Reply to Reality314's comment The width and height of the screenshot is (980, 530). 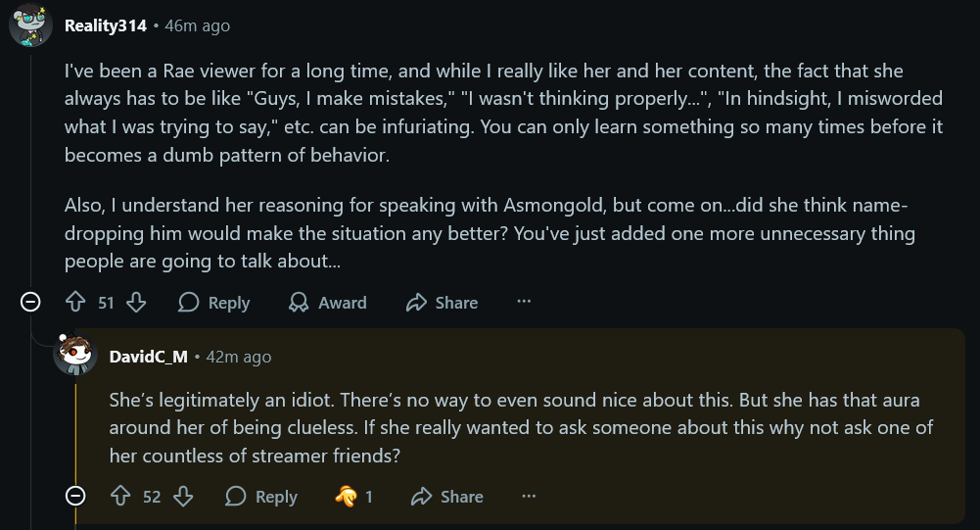tap(213, 303)
